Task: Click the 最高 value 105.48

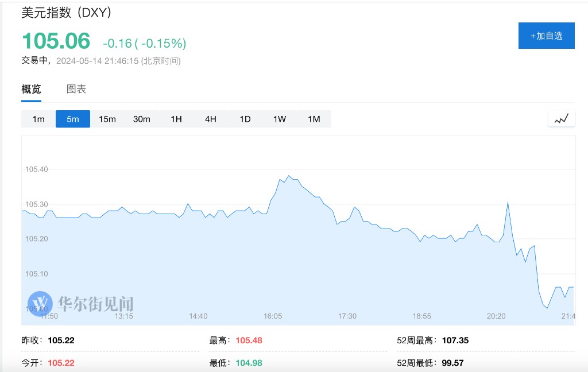Action: (x=249, y=340)
